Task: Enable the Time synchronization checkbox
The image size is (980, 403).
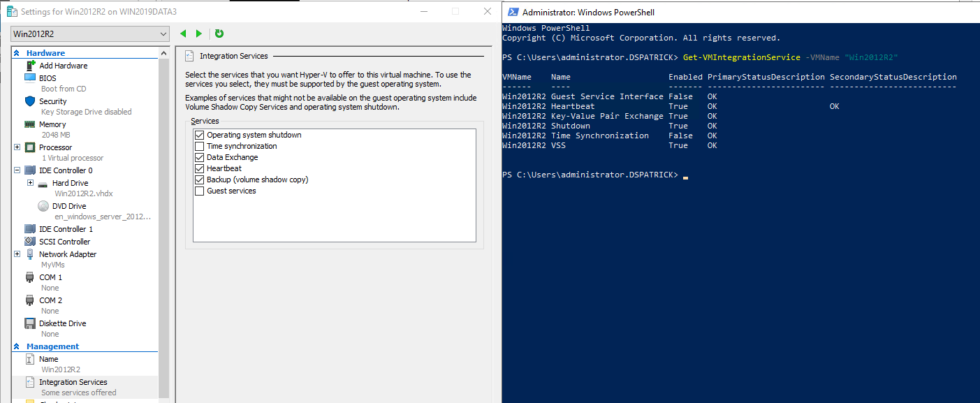Action: 200,146
